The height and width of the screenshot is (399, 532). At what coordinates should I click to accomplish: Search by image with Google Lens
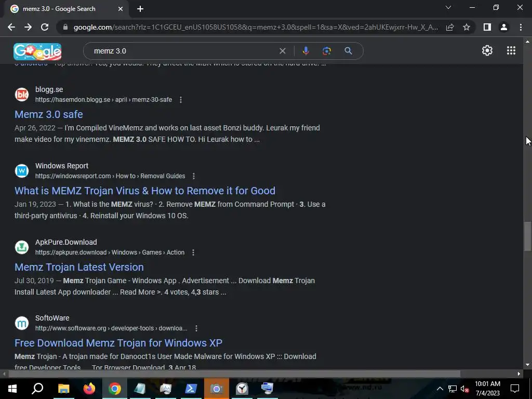click(326, 51)
